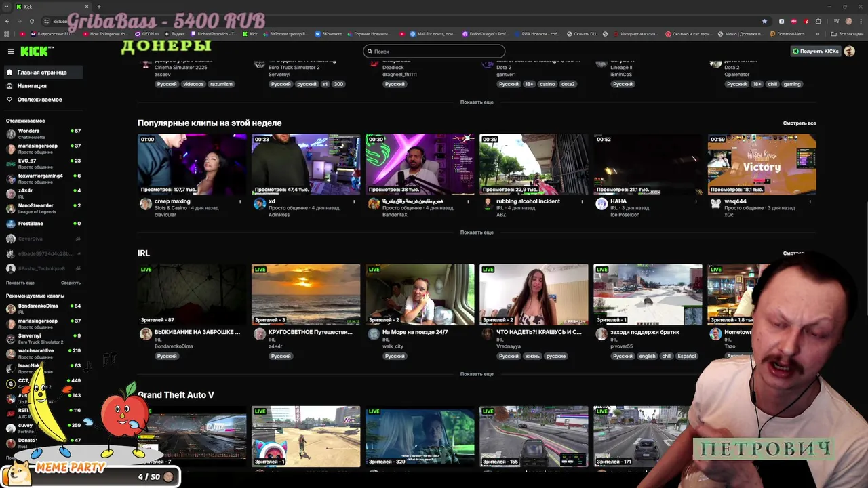Click the Поиск search field
Viewport: 868px width, 488px height.
[x=434, y=51]
